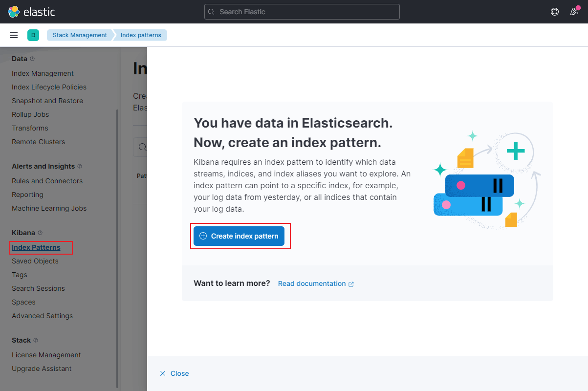Click the Kibana section help icon
The image size is (588, 391).
coord(40,233)
